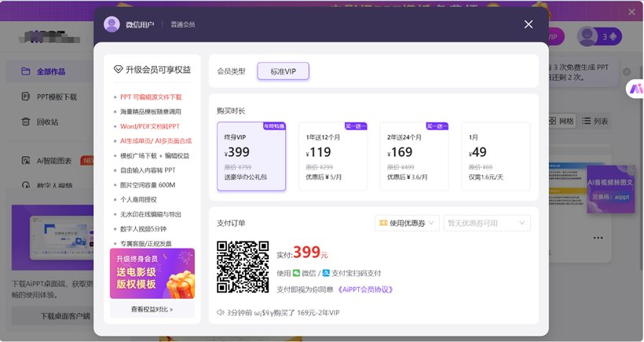Screen dimensions: 644x342
Task: Click '模板广场下载 + 编辑权益' benefit text
Action: pos(155,156)
